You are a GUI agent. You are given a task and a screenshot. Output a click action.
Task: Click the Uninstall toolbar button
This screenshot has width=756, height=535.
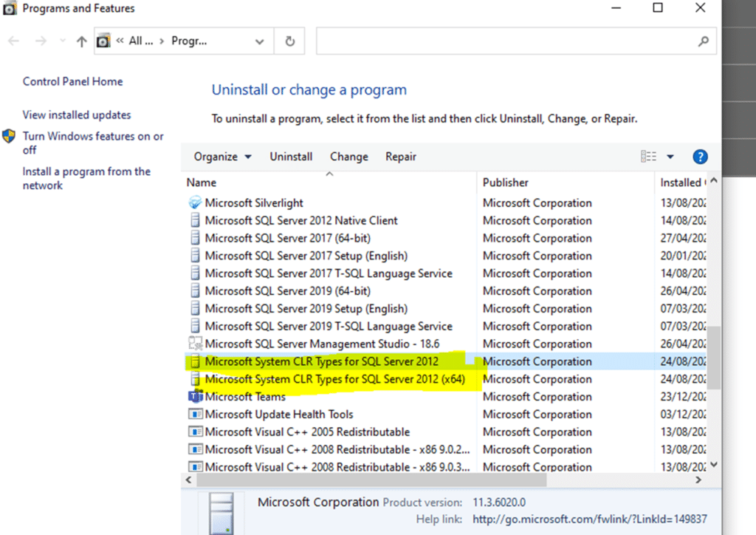291,157
